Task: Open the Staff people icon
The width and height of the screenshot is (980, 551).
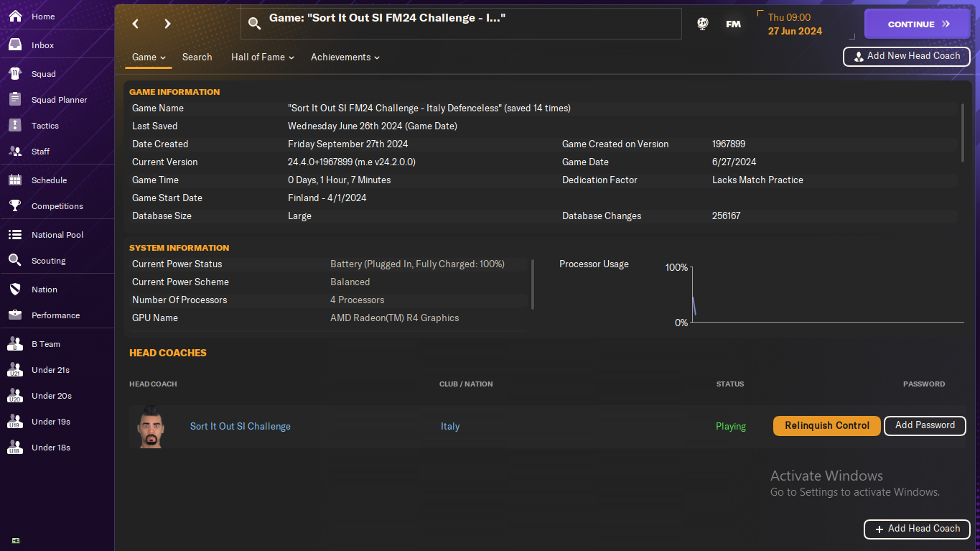Action: coord(15,152)
